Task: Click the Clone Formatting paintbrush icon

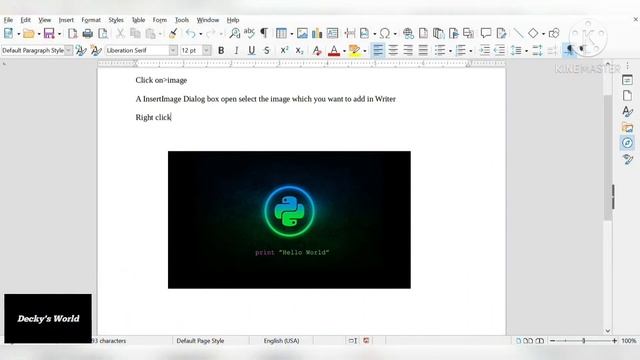Action: pos(173,33)
